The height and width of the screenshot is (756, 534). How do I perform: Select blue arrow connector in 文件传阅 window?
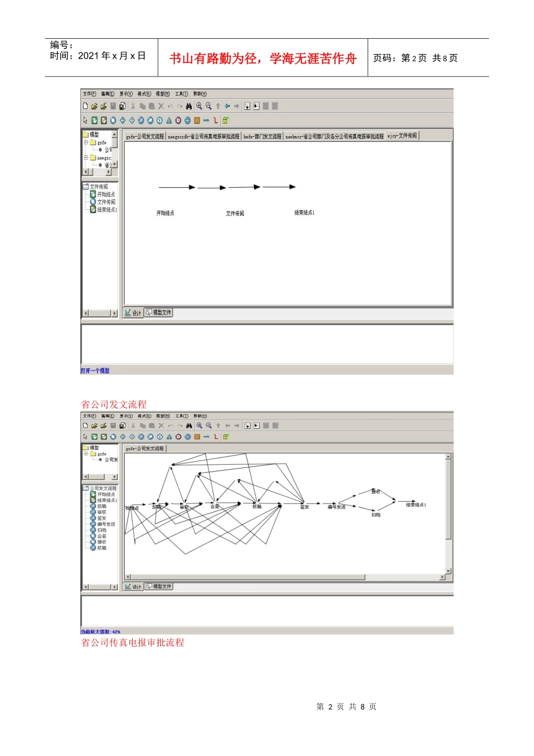[x=206, y=120]
